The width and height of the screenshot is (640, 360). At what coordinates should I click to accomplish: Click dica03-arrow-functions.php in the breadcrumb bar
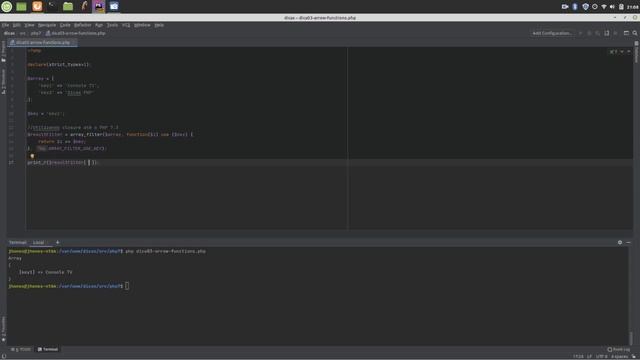point(76,33)
